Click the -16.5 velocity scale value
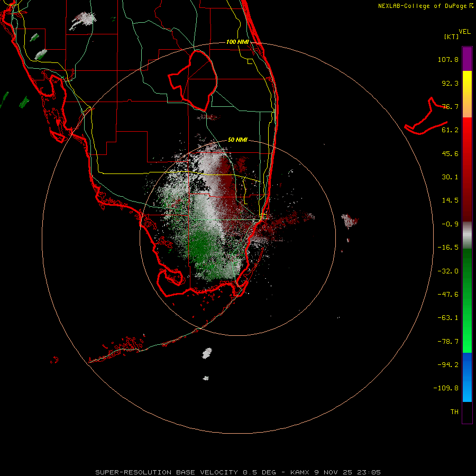Screen dimensions: 476x476 click(x=448, y=248)
